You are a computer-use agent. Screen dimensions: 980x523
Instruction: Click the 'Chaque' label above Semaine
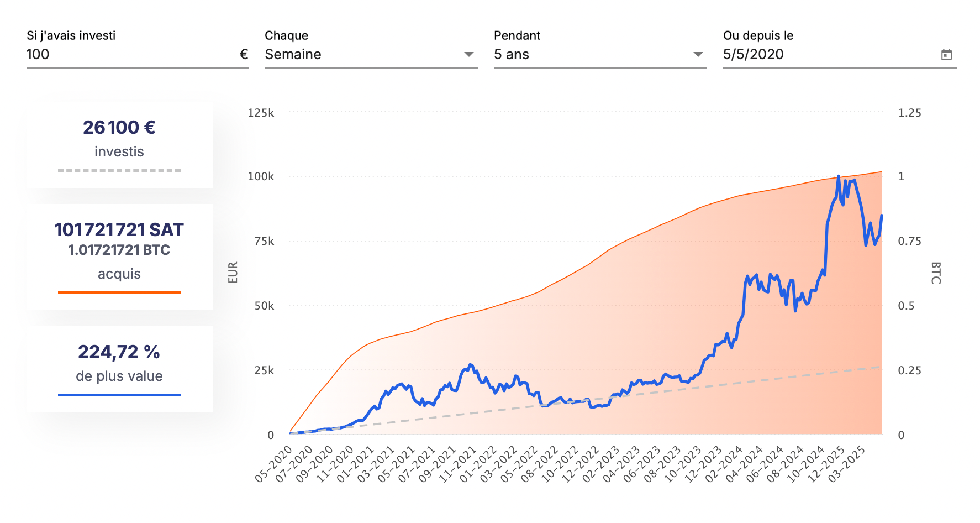tap(286, 35)
